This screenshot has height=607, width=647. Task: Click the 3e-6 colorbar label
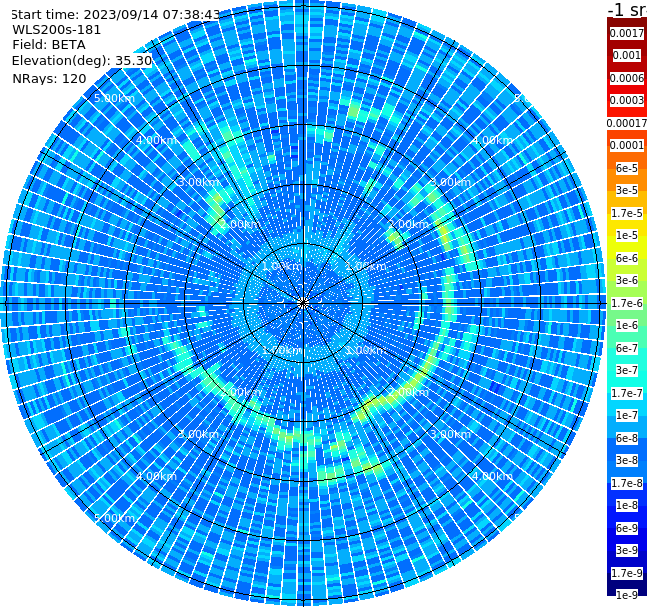click(626, 280)
